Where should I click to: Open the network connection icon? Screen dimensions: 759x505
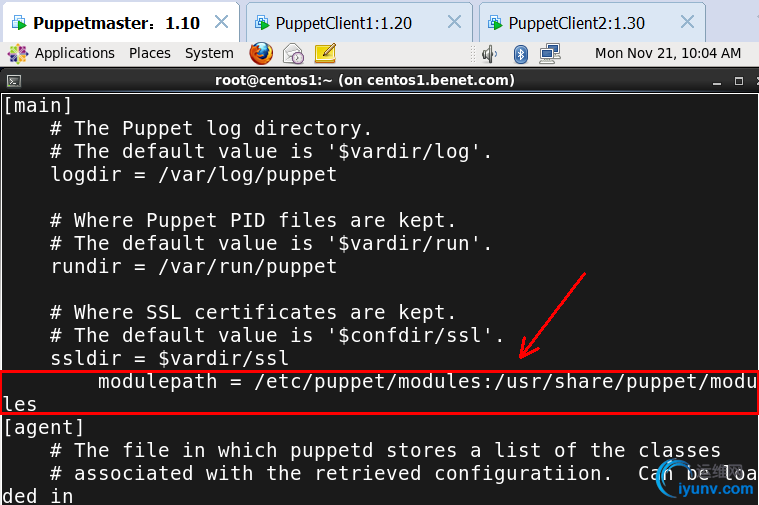pyautogui.click(x=550, y=54)
